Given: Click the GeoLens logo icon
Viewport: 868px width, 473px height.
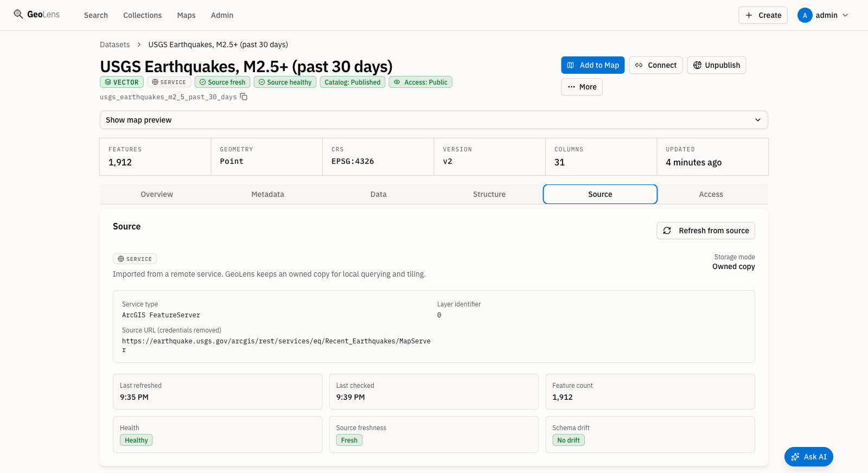Looking at the screenshot, I should [18, 14].
